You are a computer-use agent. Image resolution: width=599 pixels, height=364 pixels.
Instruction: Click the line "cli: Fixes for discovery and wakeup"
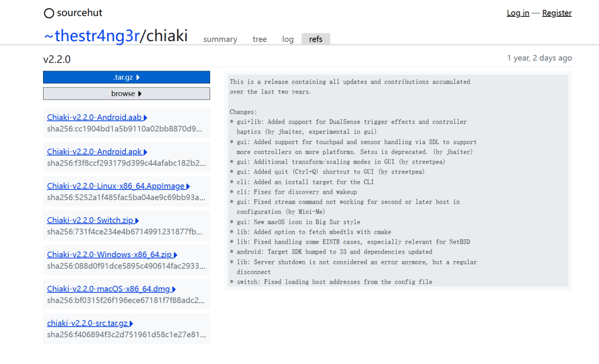coord(293,192)
